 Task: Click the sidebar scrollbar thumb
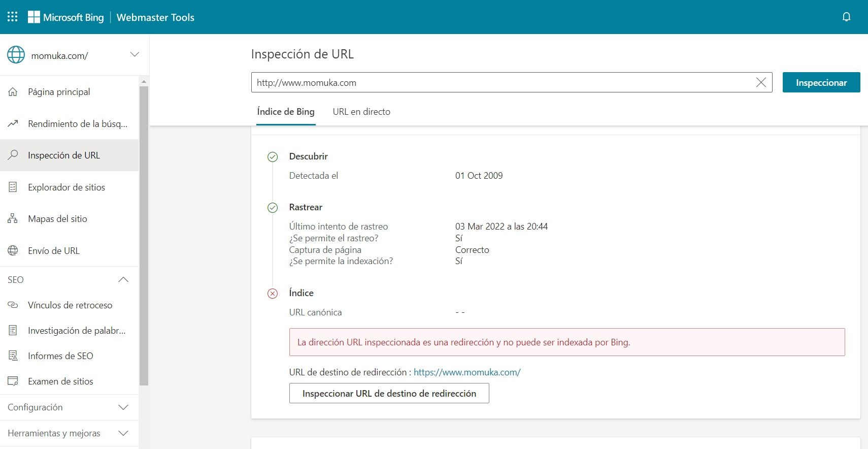tap(144, 236)
